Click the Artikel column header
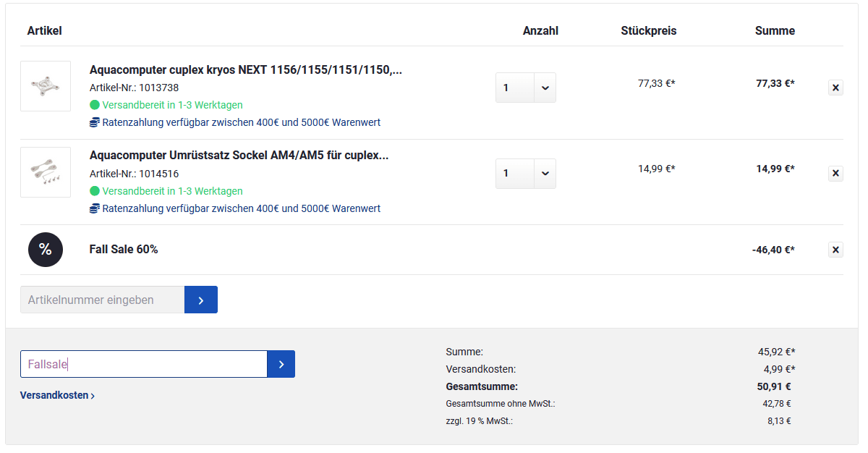 click(45, 30)
